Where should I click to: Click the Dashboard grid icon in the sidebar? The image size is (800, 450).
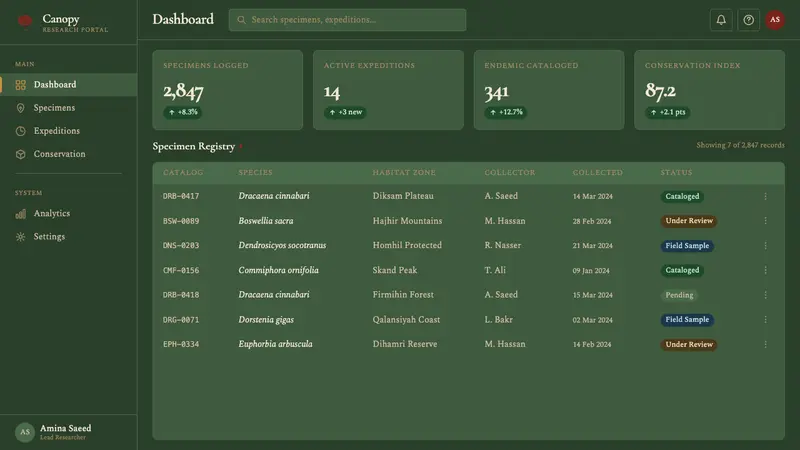[x=20, y=85]
